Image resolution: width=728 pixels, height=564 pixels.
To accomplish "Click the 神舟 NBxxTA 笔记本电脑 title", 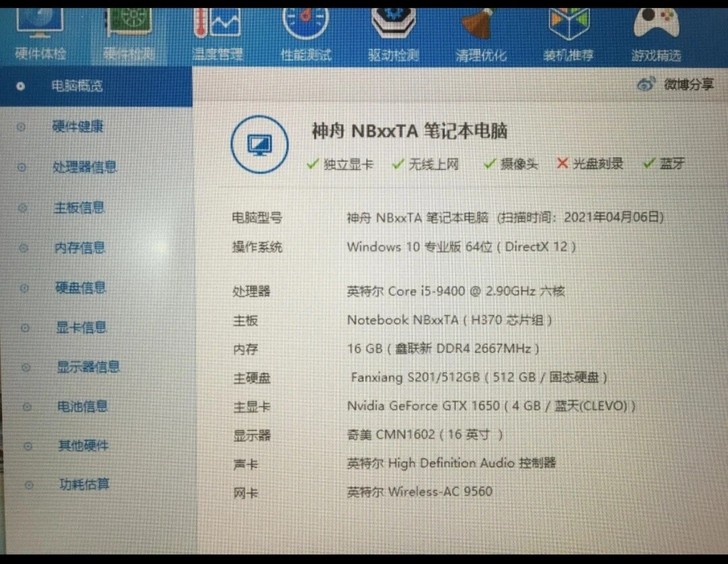I will tap(409, 131).
